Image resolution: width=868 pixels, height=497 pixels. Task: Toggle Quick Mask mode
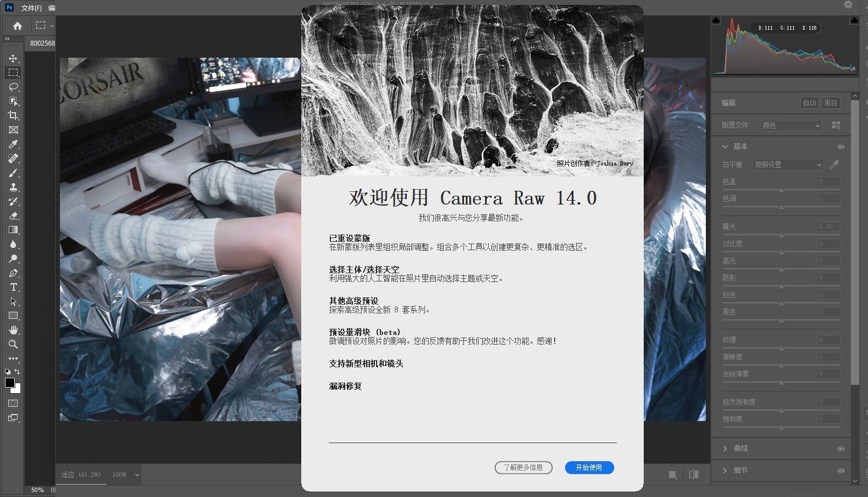point(13,404)
